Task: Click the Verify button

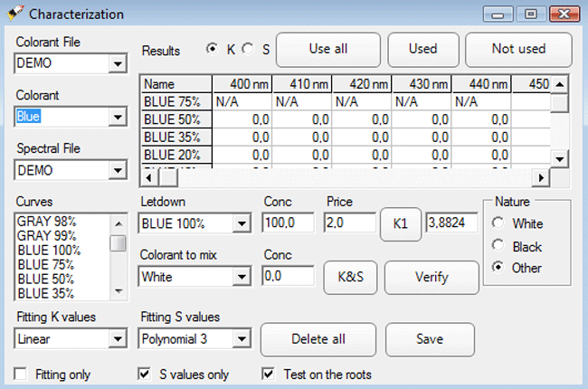Action: (432, 277)
